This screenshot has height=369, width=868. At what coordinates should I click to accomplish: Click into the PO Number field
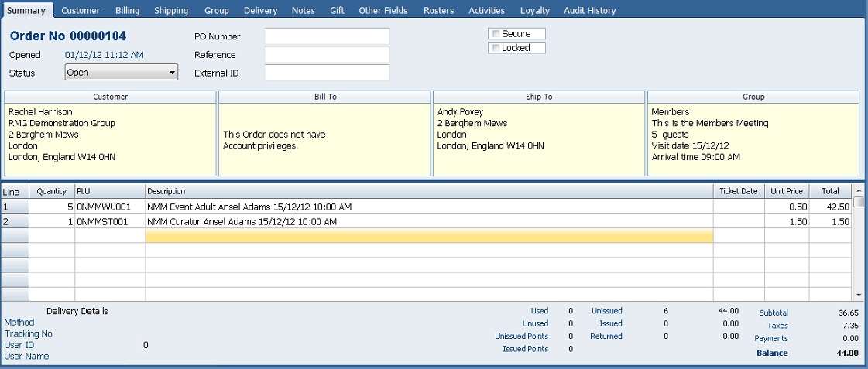[x=327, y=36]
